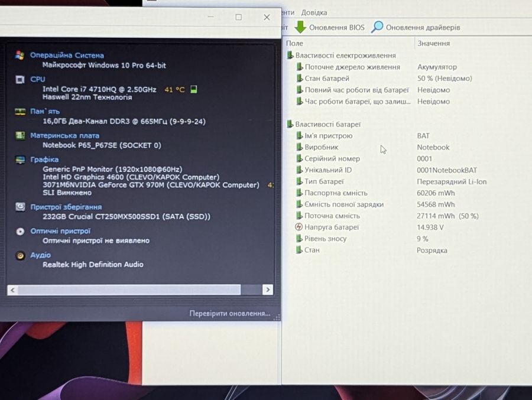Select the Поточне джерело живлення row

pyautogui.click(x=407, y=67)
